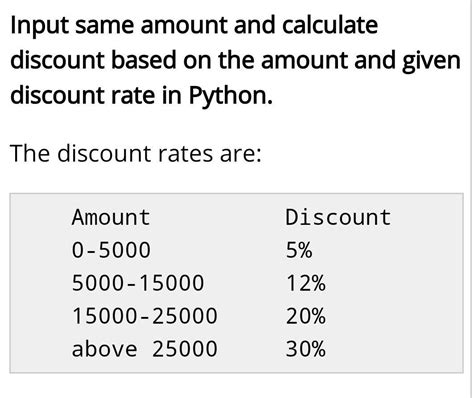The image size is (474, 398).
Task: Click the word 'Python.' in heading
Action: 231,96
